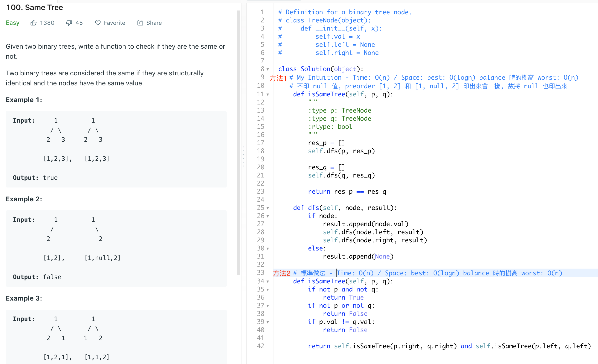The width and height of the screenshot is (598, 364).
Task: Click the thumbs-down dislike icon
Action: coord(69,23)
